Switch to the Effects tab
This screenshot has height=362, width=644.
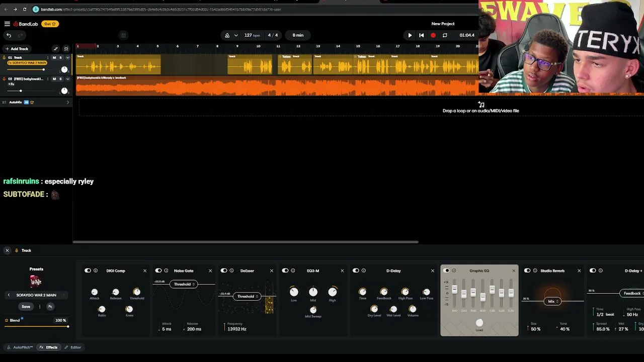(x=48, y=347)
